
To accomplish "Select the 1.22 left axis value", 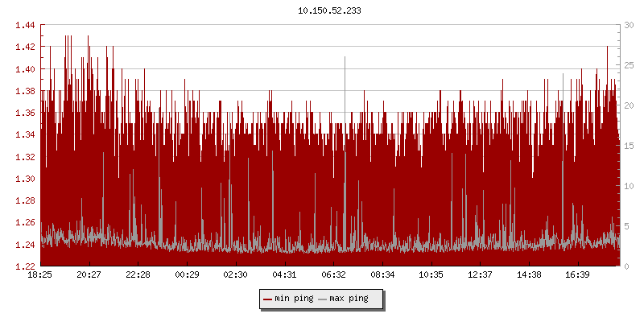I will 24,266.
